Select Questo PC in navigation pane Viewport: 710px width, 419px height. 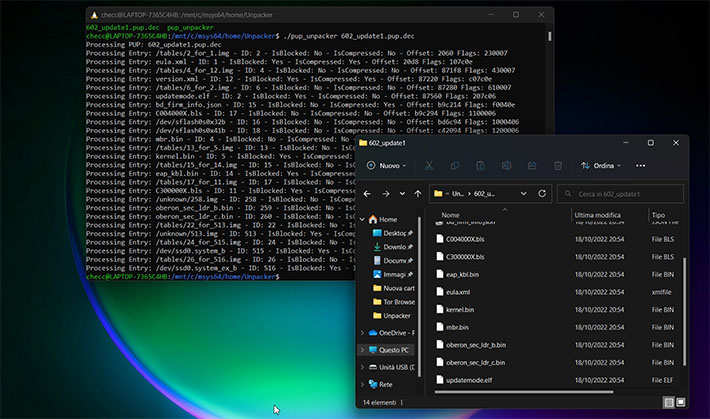coord(389,350)
